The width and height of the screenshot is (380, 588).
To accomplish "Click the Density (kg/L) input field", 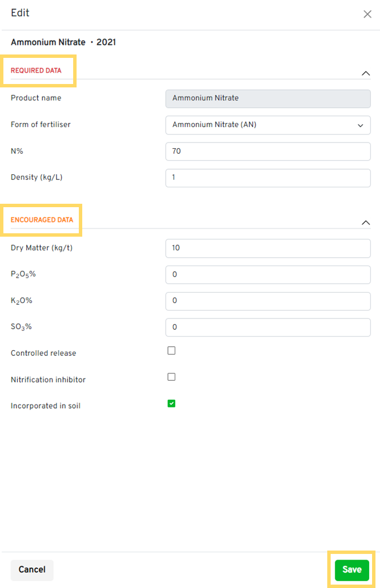I will tap(268, 178).
